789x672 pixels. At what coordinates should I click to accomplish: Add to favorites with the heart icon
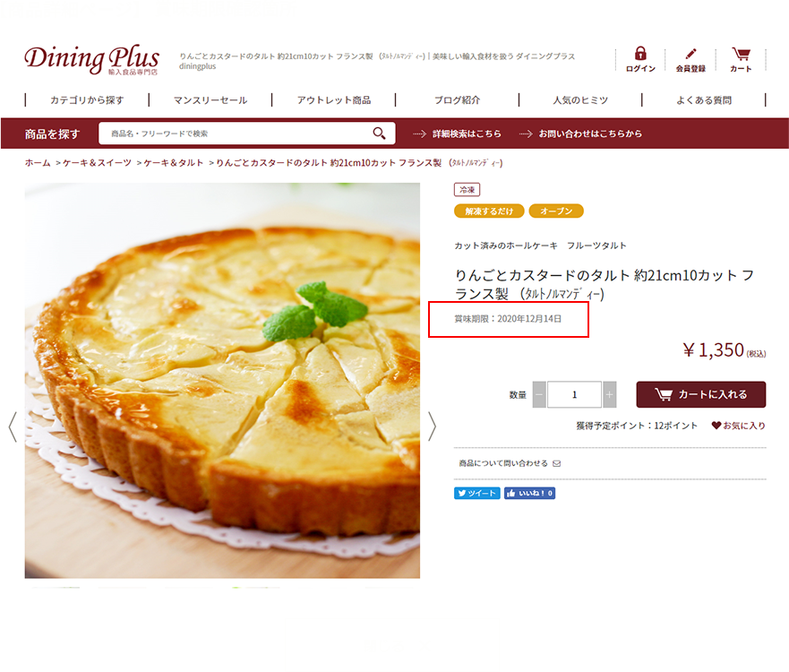pos(716,426)
